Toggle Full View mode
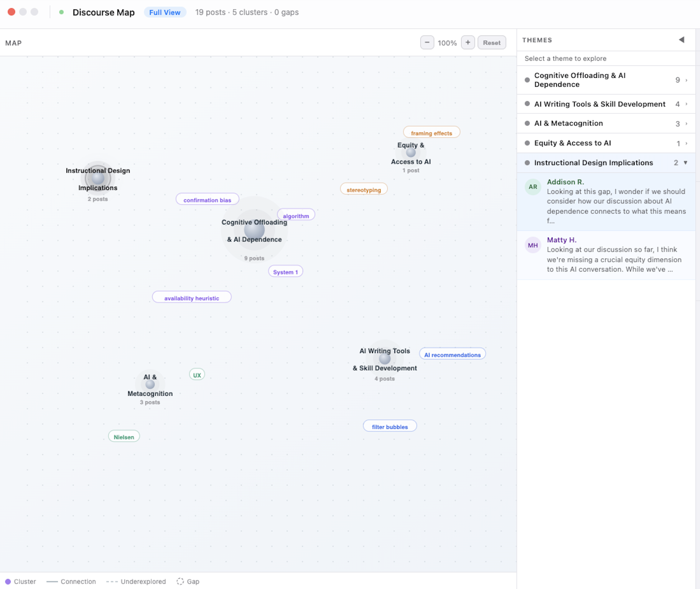Viewport: 700px width, 589px height. (x=165, y=12)
